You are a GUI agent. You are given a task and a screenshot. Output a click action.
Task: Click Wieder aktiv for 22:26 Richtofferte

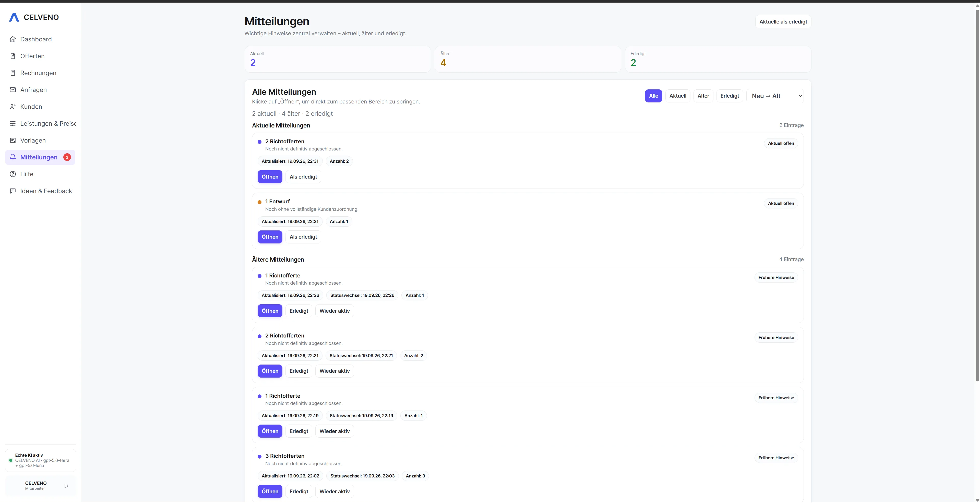tap(334, 311)
